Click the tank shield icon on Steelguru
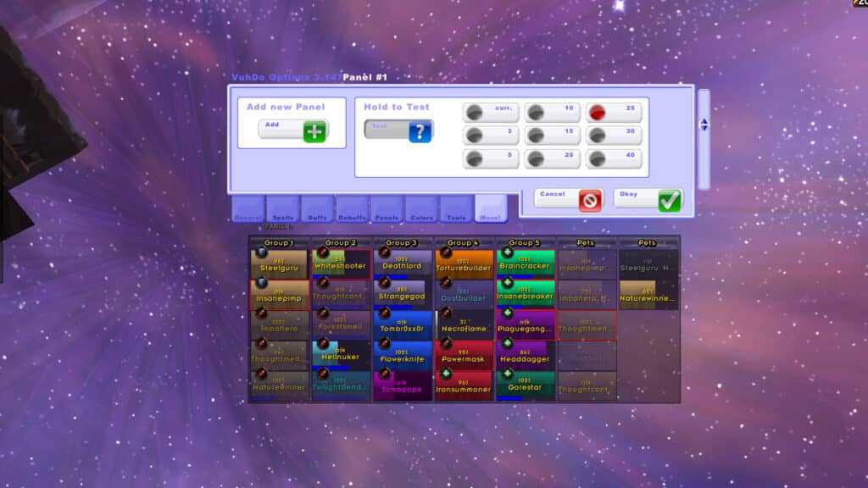The height and width of the screenshot is (488, 868). 262,252
